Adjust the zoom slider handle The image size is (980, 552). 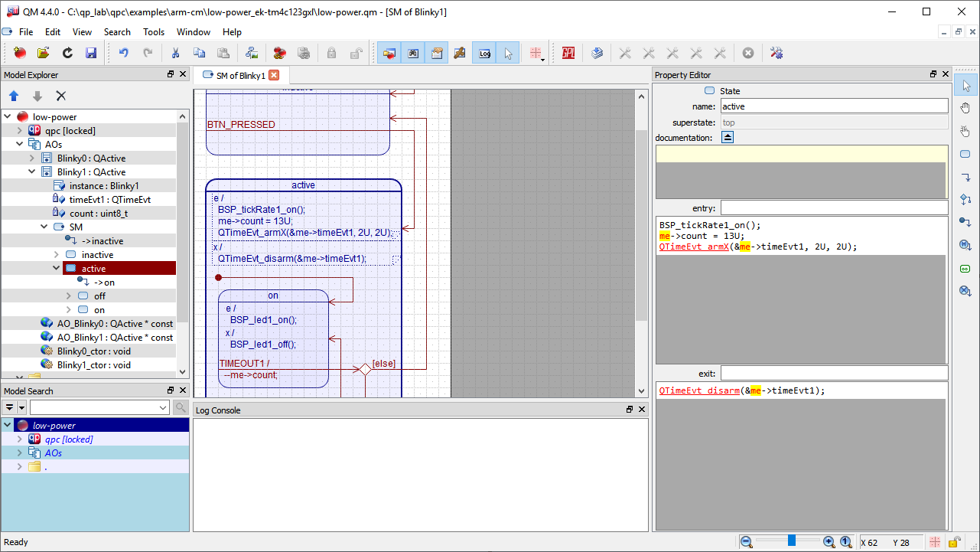coord(792,541)
